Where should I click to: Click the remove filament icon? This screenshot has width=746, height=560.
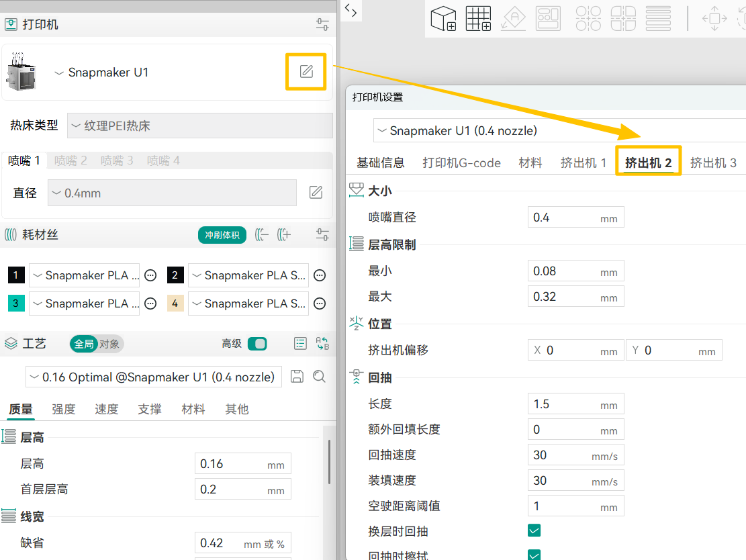pyautogui.click(x=262, y=234)
